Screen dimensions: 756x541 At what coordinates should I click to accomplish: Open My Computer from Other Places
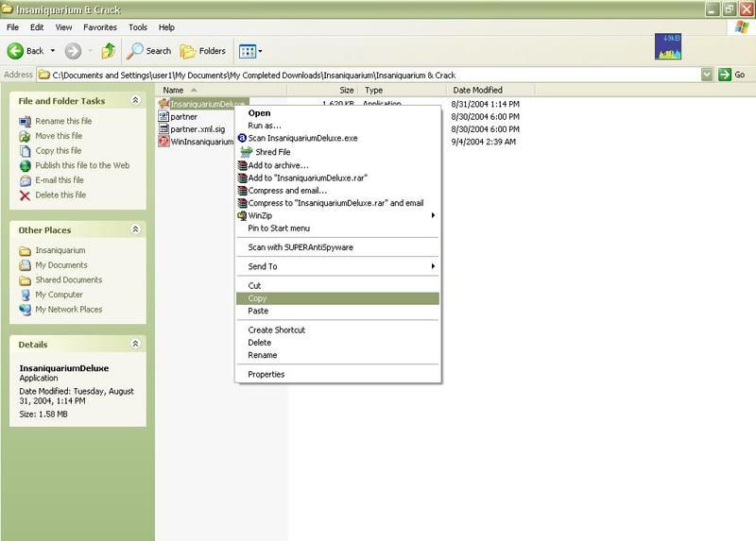59,295
